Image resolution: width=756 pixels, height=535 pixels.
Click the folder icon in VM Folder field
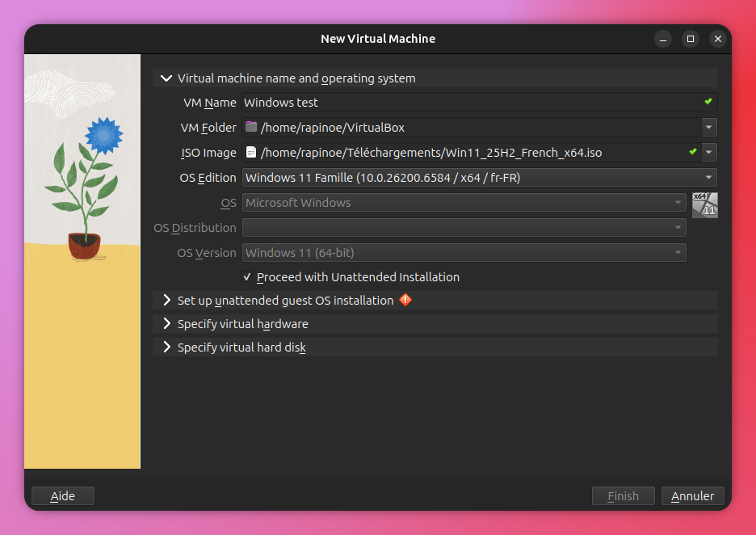pyautogui.click(x=251, y=127)
